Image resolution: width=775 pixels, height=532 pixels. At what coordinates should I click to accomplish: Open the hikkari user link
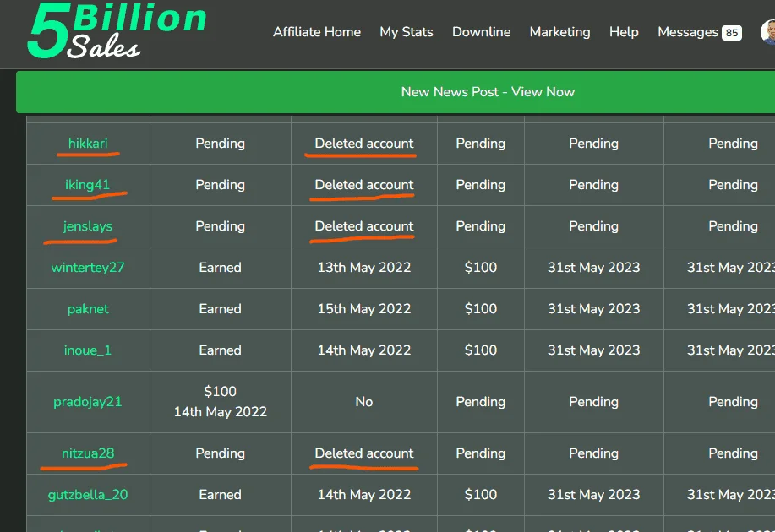(x=88, y=144)
